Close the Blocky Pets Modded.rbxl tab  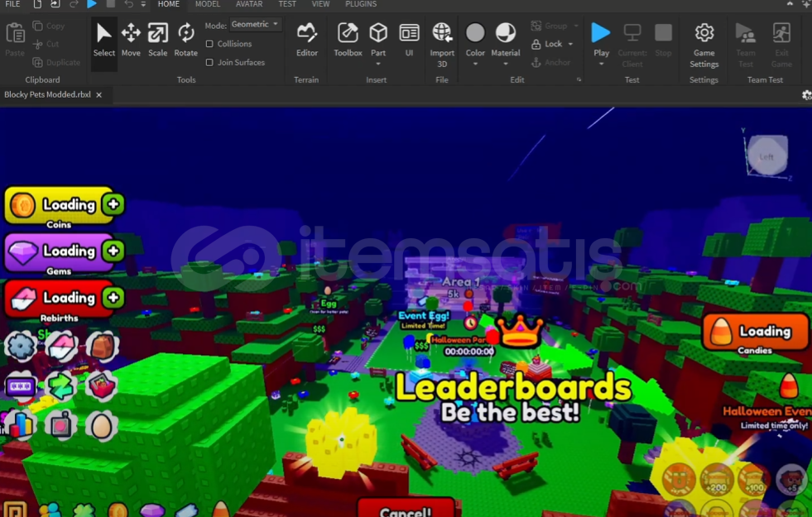98,95
